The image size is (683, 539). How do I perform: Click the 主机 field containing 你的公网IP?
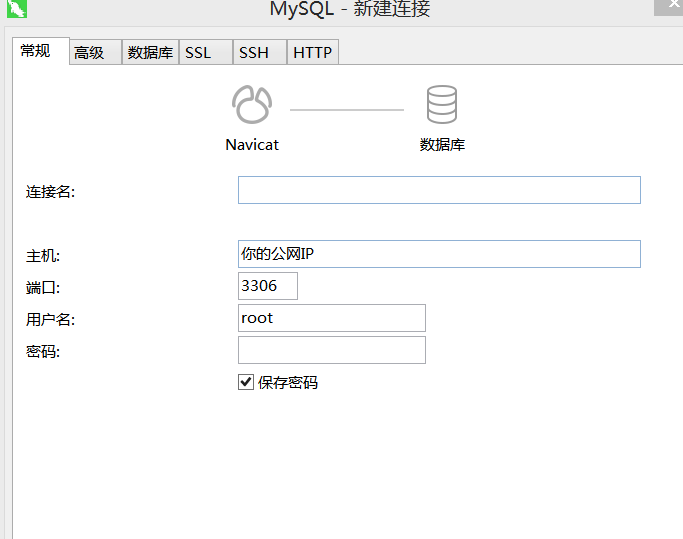point(439,254)
